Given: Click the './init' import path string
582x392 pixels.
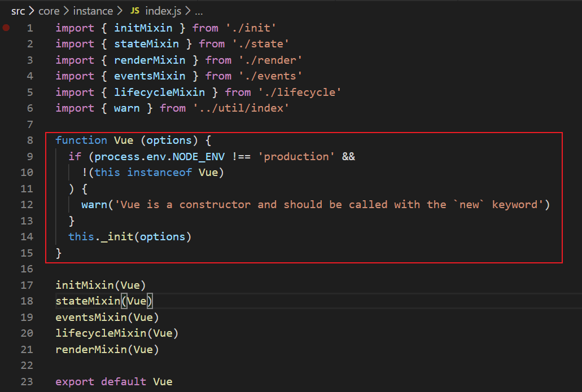Looking at the screenshot, I should click(x=251, y=28).
